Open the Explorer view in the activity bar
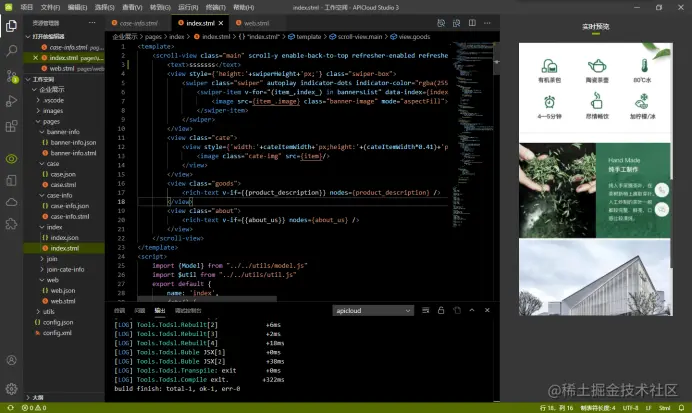This screenshot has height=413, width=693. pos(11,27)
